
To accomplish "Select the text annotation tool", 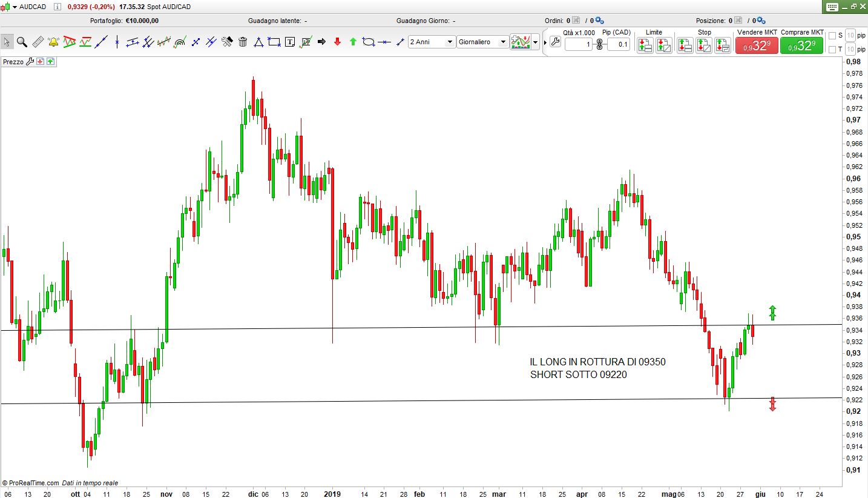I will click(x=290, y=42).
